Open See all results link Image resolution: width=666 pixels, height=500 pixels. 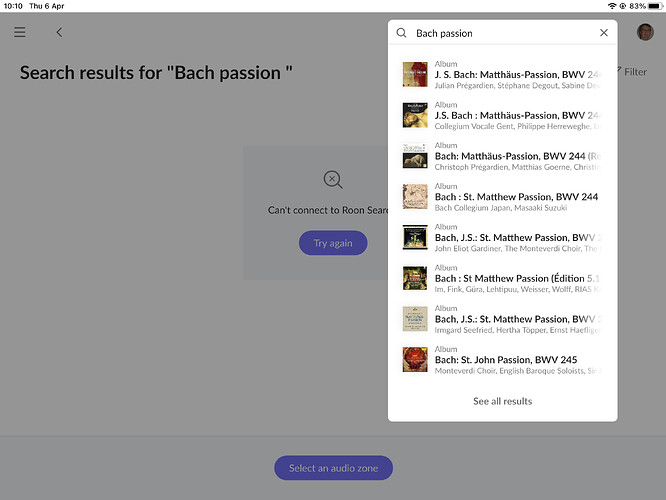point(502,401)
